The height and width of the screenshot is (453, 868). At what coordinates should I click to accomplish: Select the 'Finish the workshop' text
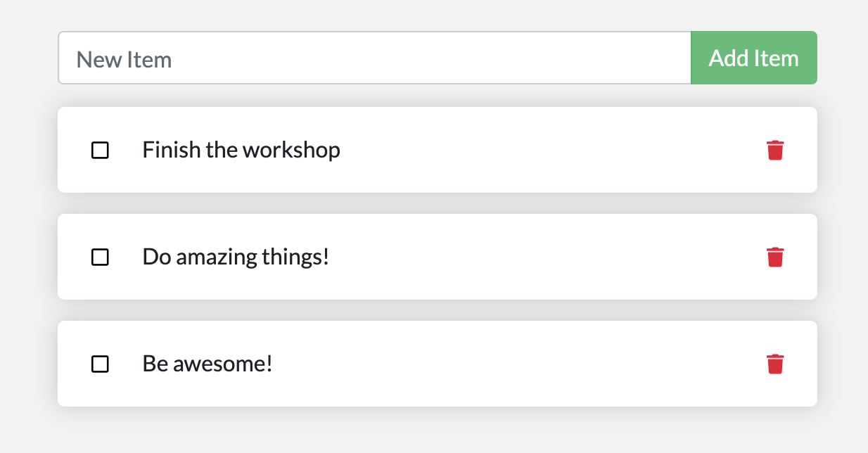click(241, 150)
